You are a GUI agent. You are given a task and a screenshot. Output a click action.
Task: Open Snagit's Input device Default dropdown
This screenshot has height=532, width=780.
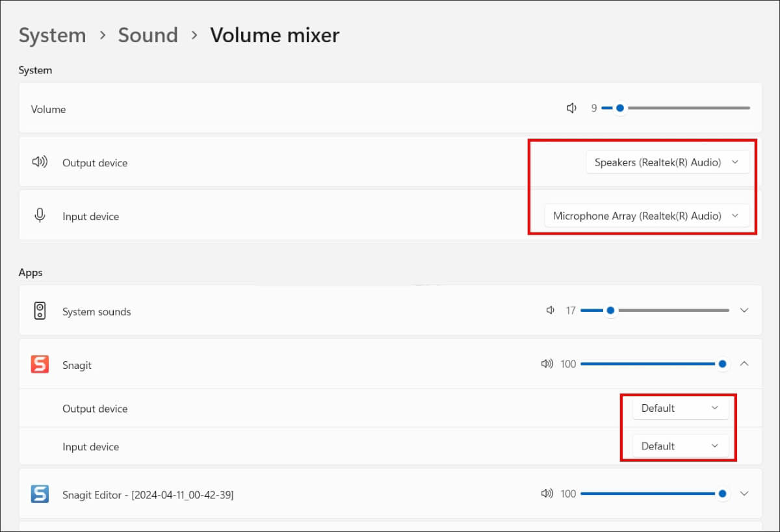click(x=681, y=446)
